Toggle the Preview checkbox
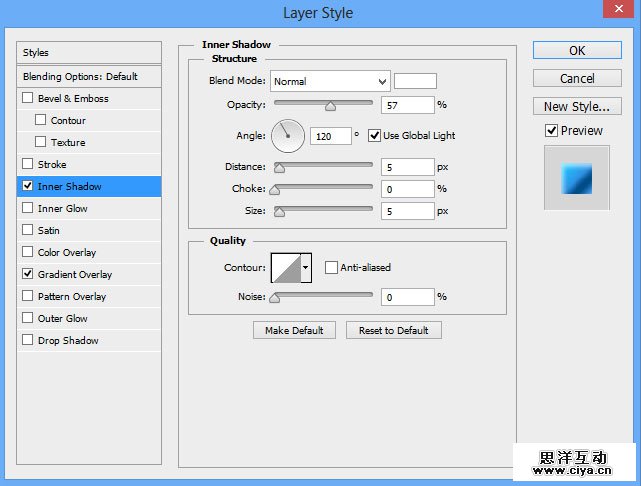This screenshot has width=641, height=486. [x=551, y=130]
